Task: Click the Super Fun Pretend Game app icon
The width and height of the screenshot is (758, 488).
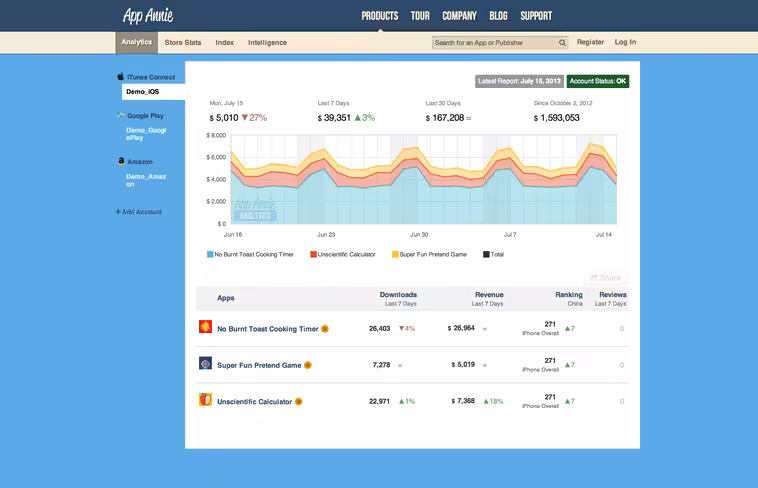Action: [x=205, y=363]
